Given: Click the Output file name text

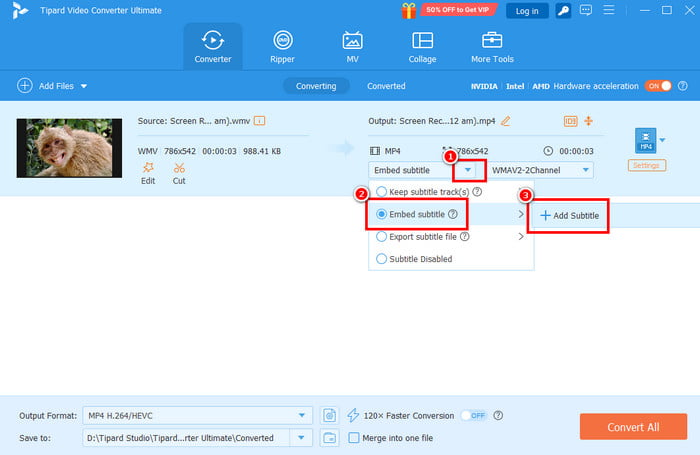Looking at the screenshot, I should pos(432,121).
